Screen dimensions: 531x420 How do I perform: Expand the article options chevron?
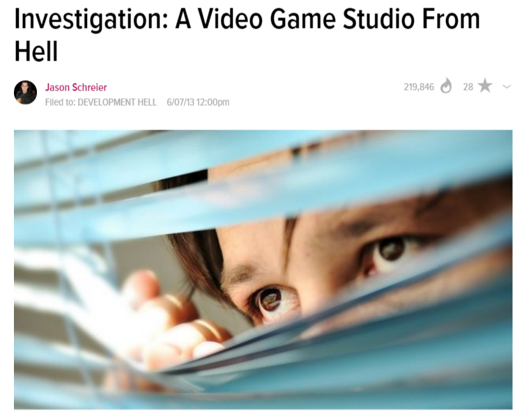507,86
